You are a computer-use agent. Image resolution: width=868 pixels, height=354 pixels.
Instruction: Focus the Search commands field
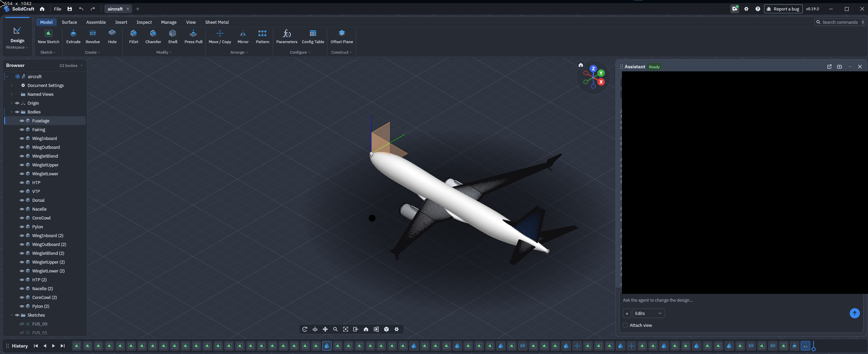point(840,22)
